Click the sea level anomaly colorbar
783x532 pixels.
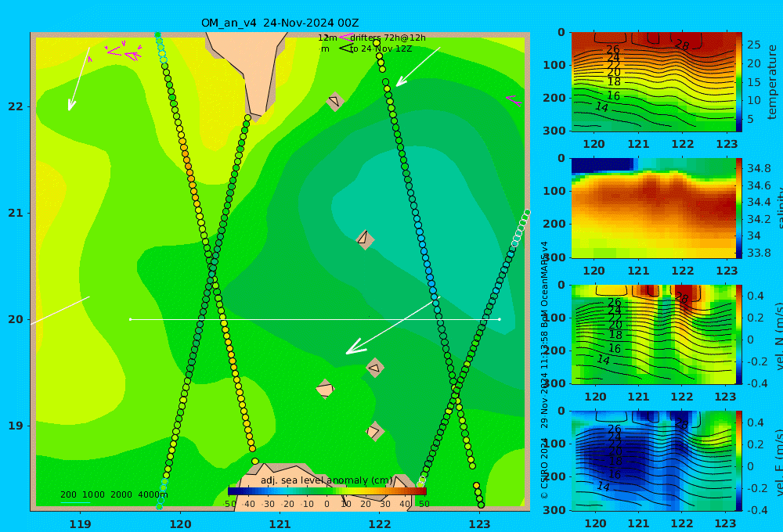click(327, 491)
